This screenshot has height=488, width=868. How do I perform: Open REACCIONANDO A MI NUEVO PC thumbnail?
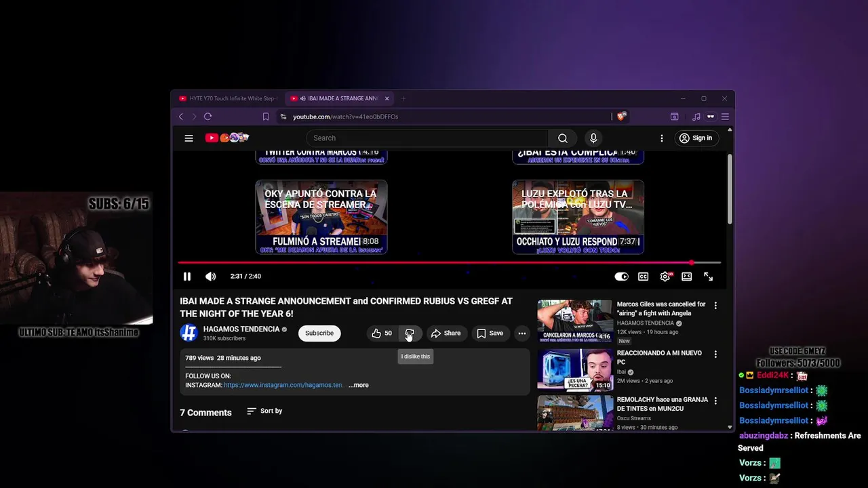575,369
